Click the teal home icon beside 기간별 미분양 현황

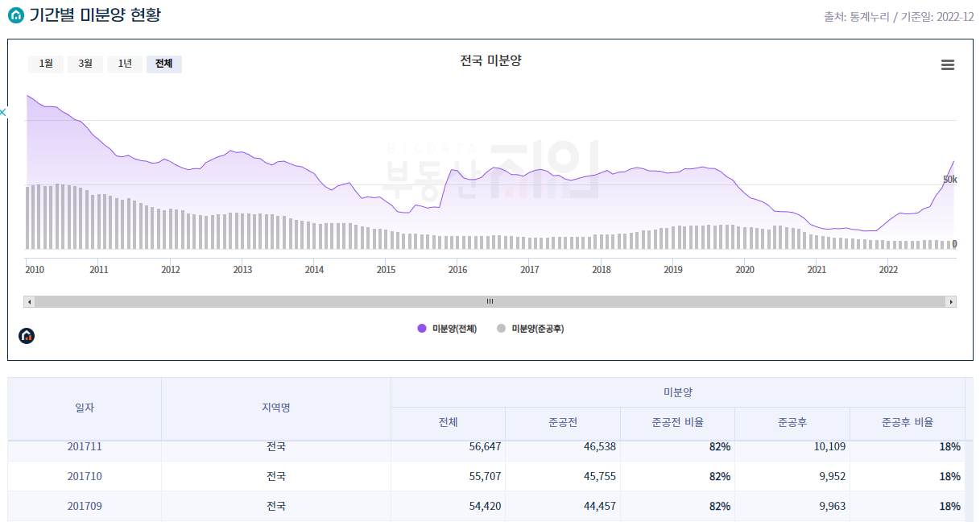click(14, 14)
